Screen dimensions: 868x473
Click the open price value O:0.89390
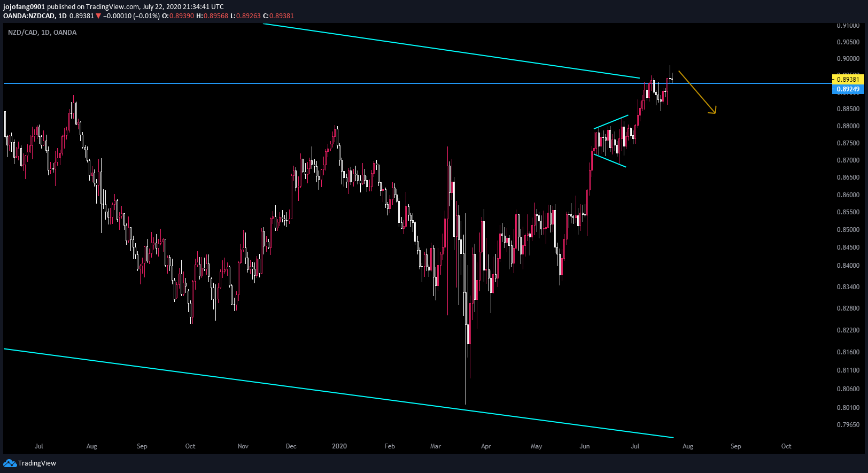pyautogui.click(x=178, y=16)
